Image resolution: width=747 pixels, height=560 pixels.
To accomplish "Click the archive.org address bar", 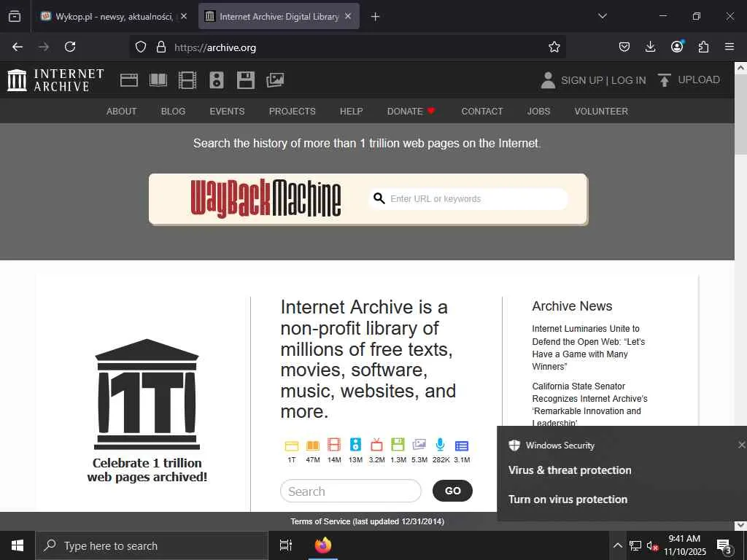I will point(348,47).
